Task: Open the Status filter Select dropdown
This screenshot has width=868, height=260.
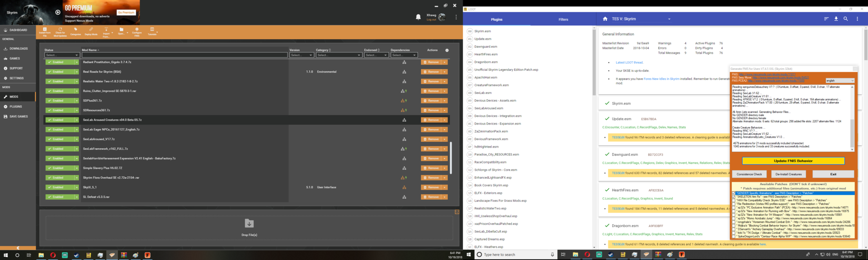Action: [62, 55]
